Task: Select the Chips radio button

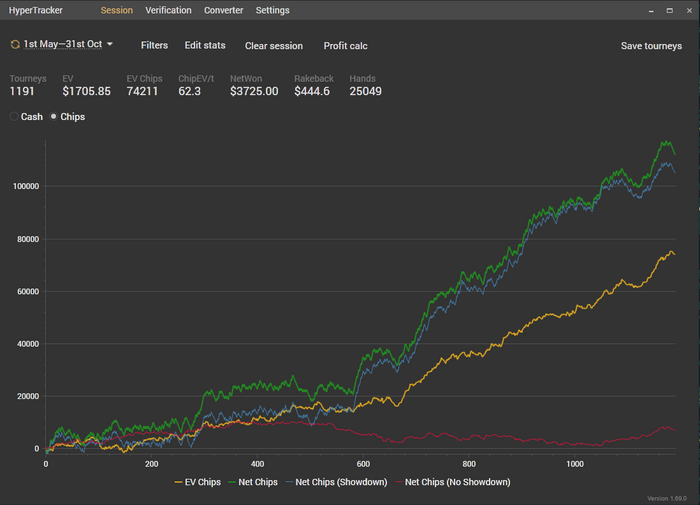Action: [54, 117]
